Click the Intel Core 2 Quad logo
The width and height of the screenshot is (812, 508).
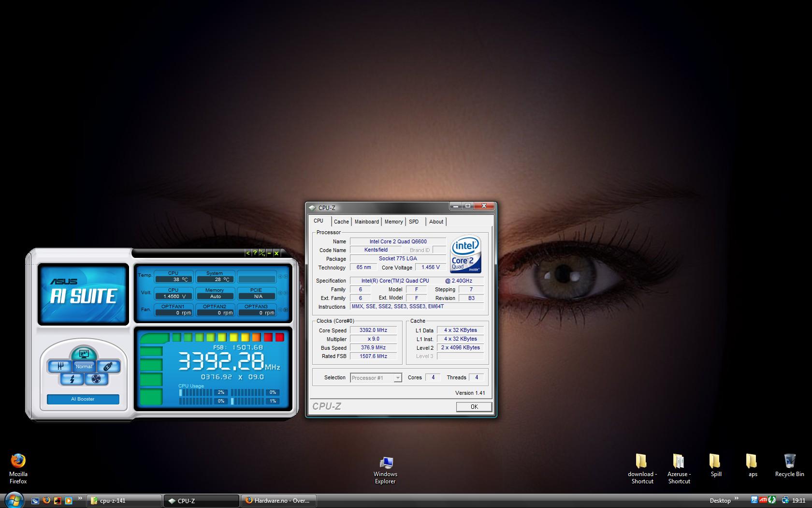465,254
